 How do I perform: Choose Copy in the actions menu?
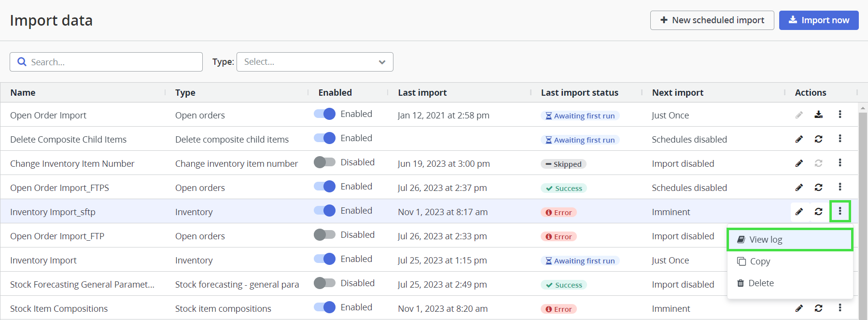[760, 262]
